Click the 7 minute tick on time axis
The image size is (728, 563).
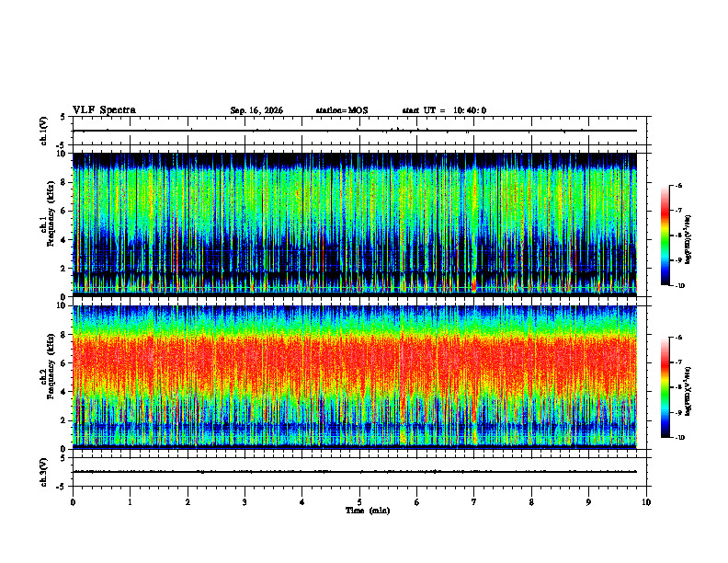click(474, 502)
